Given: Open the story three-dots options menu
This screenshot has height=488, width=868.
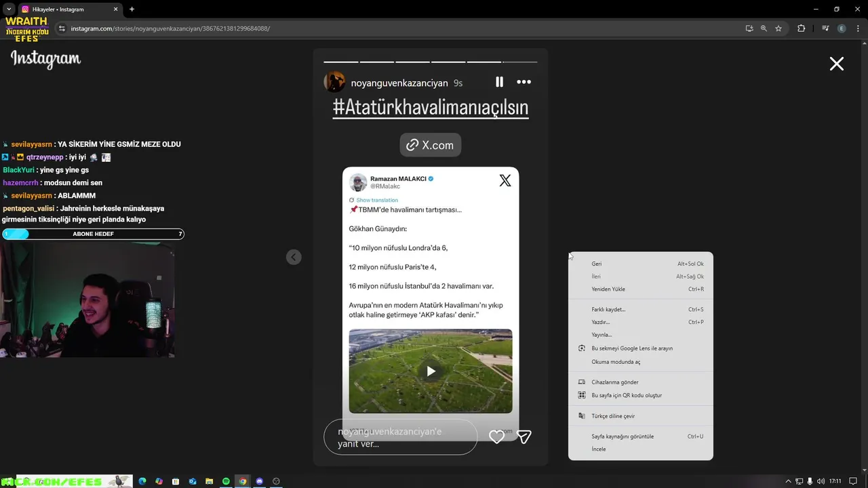Looking at the screenshot, I should [524, 82].
